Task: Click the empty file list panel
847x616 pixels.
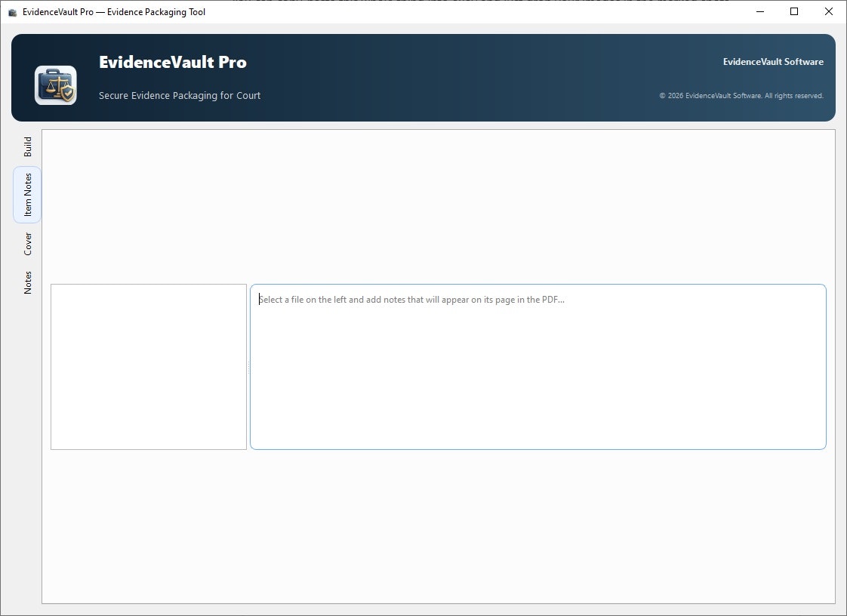Action: pyautogui.click(x=148, y=367)
